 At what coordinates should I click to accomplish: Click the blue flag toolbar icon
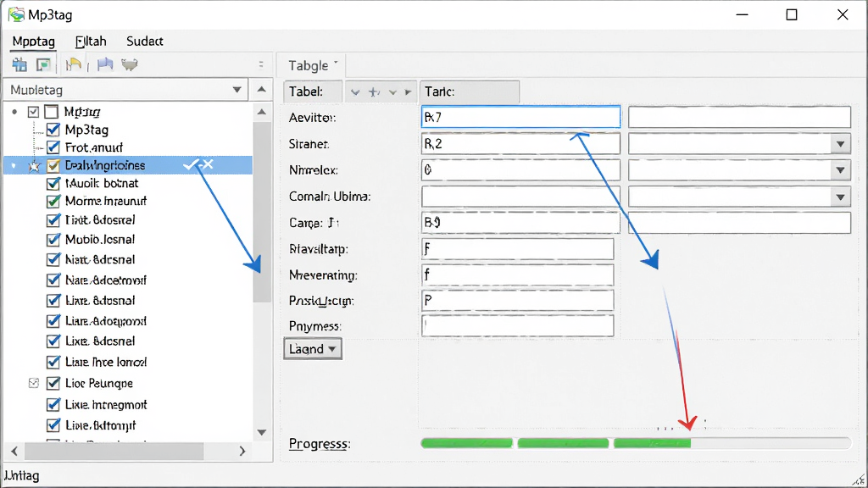point(104,64)
